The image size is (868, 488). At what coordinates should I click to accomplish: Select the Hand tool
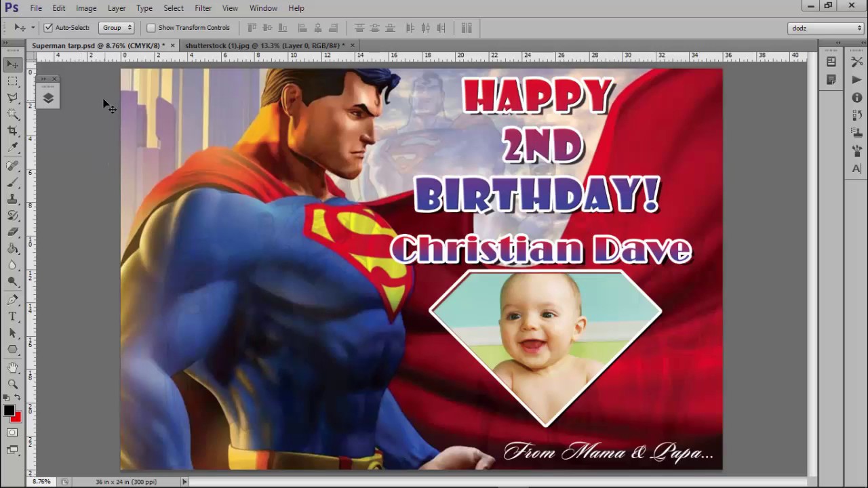point(12,367)
